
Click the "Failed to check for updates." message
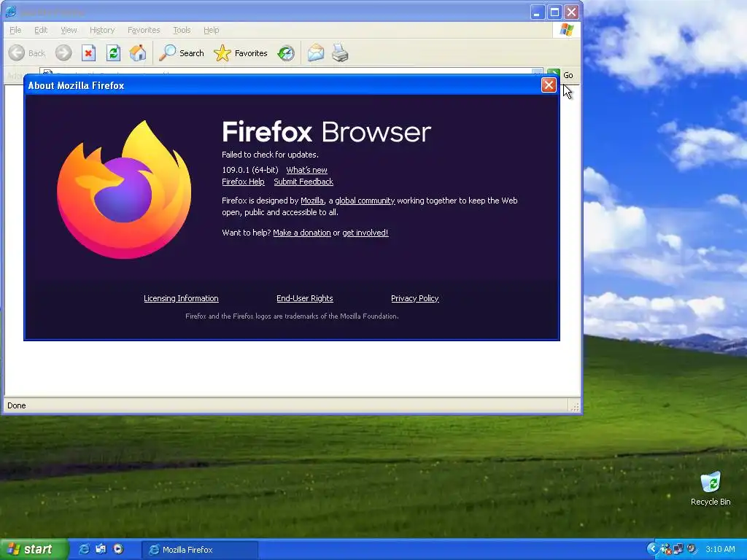pos(270,155)
